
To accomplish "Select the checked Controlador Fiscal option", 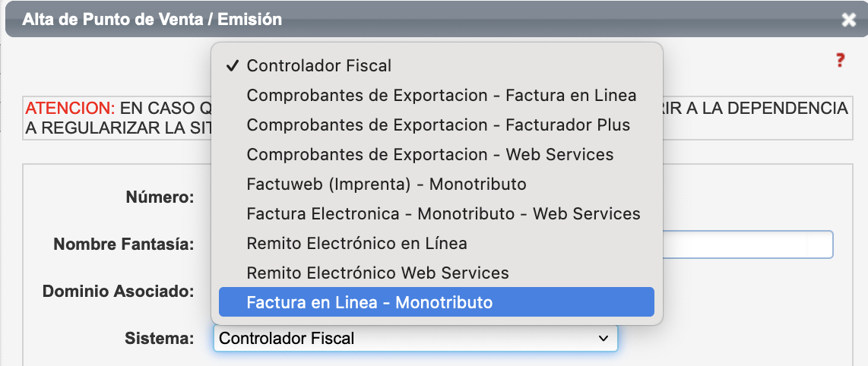I will pyautogui.click(x=318, y=66).
